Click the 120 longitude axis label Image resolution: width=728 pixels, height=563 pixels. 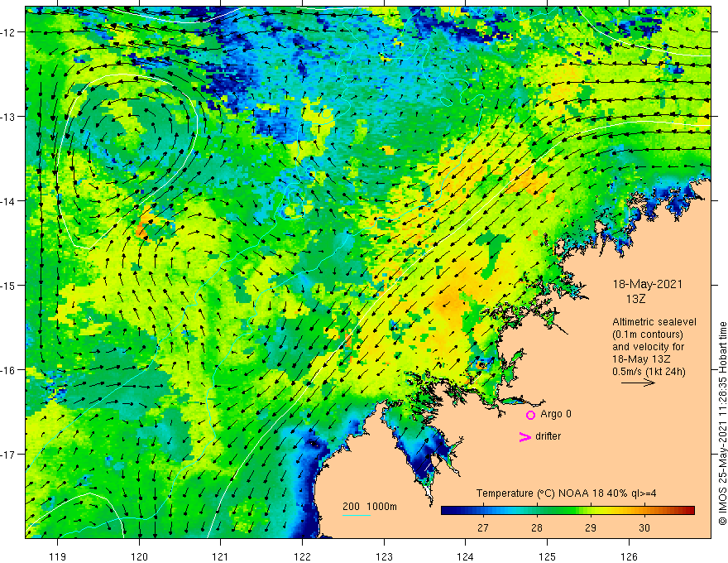point(139,556)
